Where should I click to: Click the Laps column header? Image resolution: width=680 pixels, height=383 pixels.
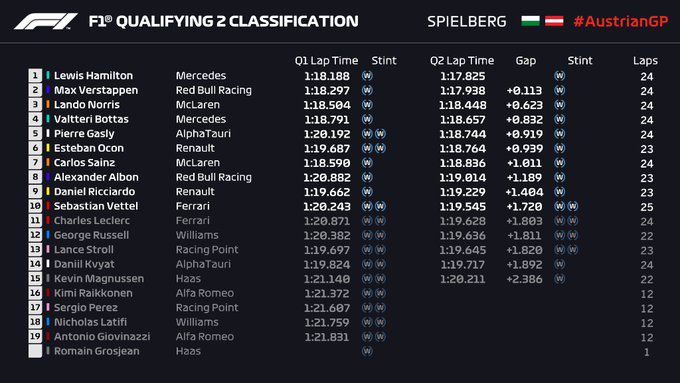(645, 61)
